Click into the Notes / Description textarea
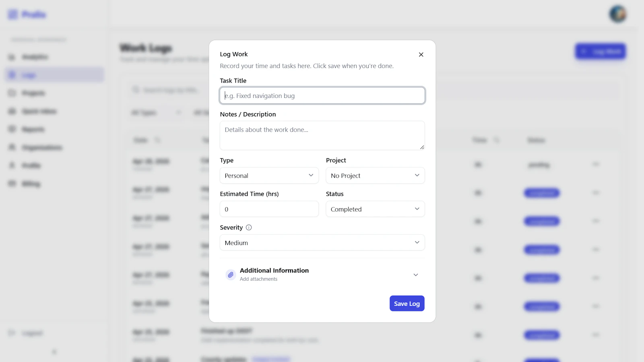Viewport: 644px width, 362px height. click(322, 135)
